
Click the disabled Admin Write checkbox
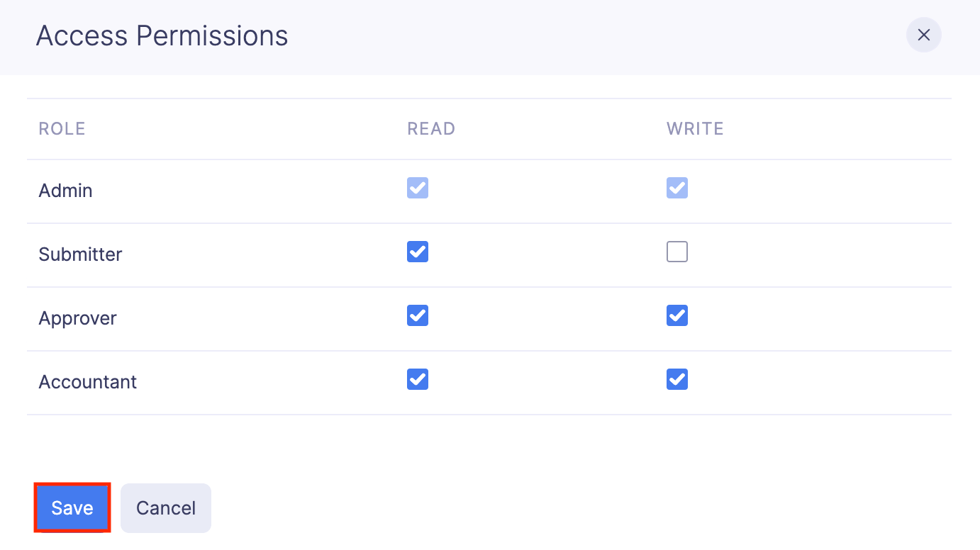tap(677, 188)
